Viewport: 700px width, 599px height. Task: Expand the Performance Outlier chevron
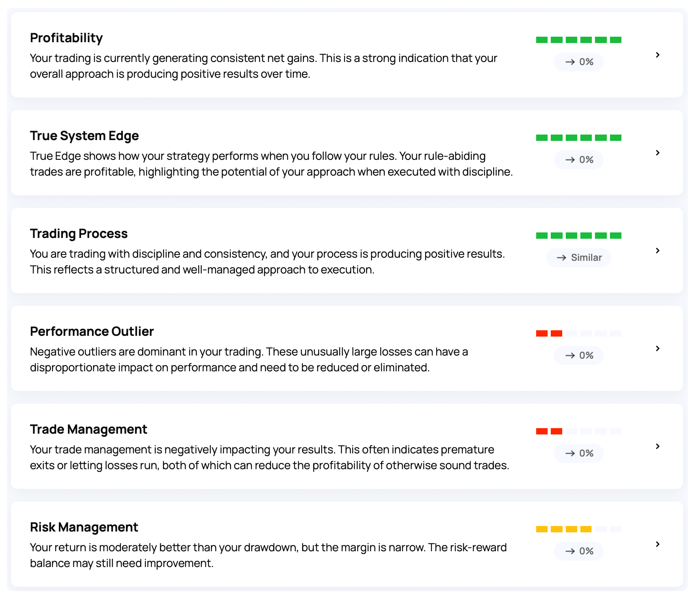(x=657, y=348)
